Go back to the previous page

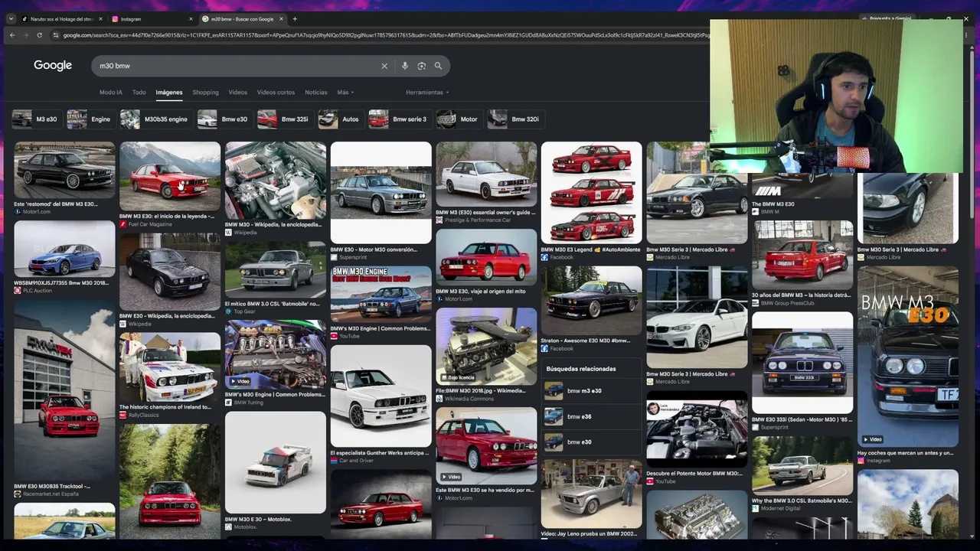[12, 35]
